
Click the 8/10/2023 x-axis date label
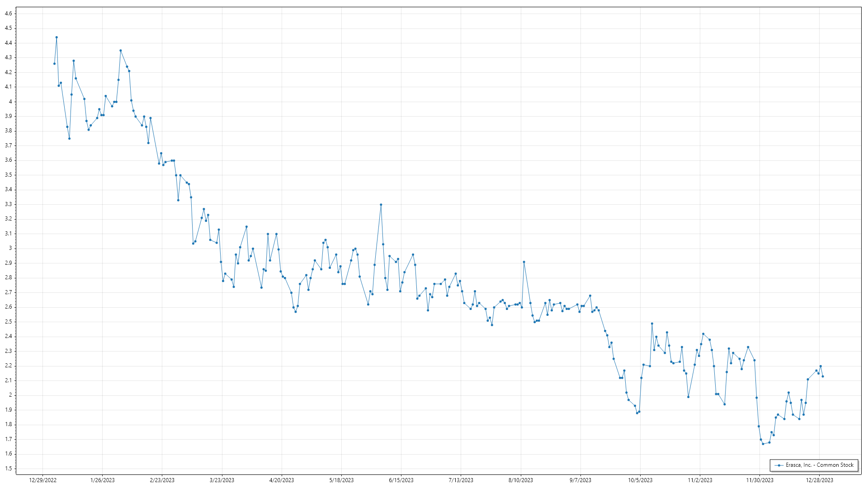[x=521, y=480]
